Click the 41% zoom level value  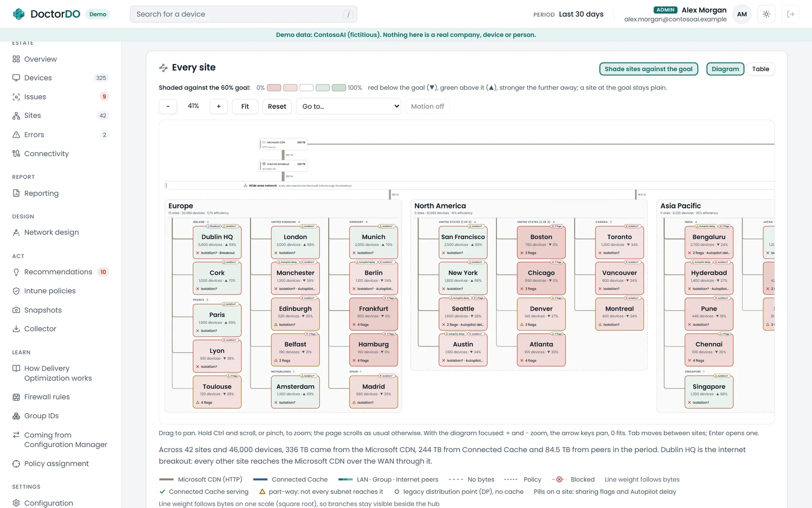click(x=193, y=106)
